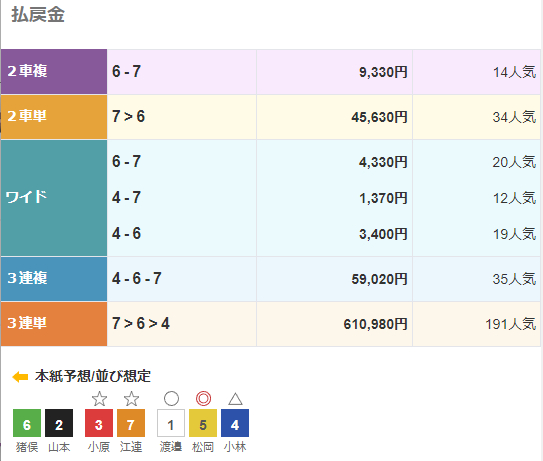543x461 pixels.
Task: Click rider name 松岡 under badge 5
Action: (x=203, y=447)
